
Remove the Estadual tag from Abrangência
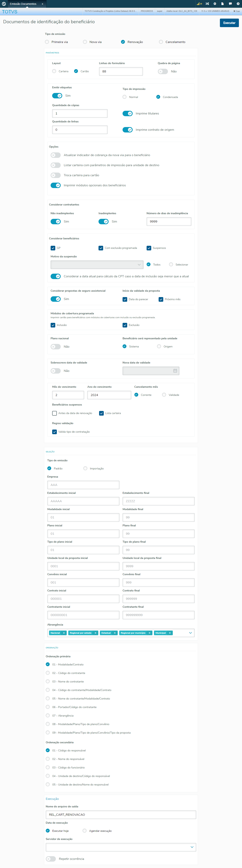point(115,633)
